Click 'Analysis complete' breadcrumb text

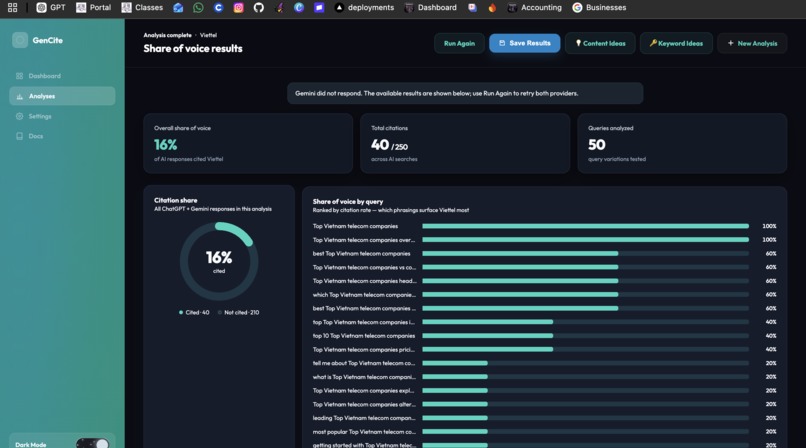(x=167, y=35)
